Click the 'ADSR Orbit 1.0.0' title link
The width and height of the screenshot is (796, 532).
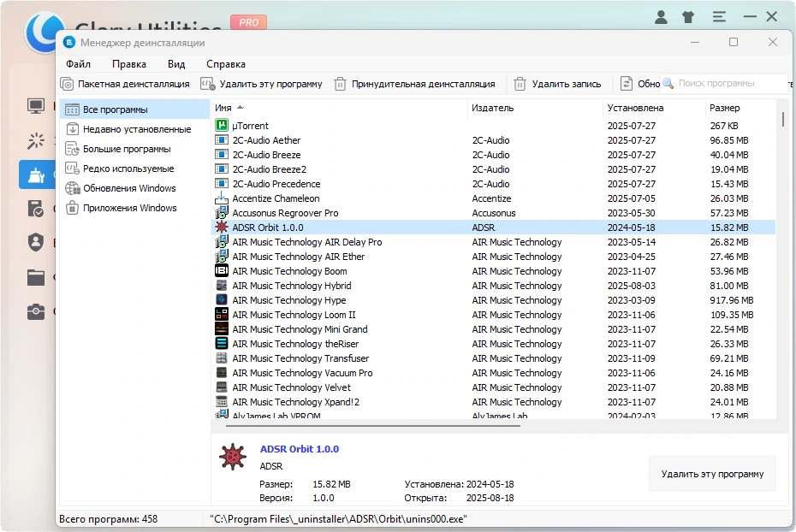(300, 449)
